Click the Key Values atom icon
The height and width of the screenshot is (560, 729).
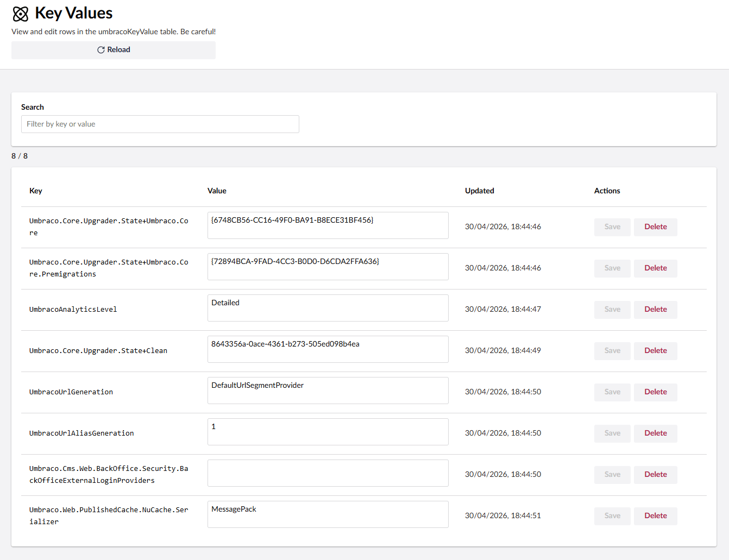[x=21, y=14]
